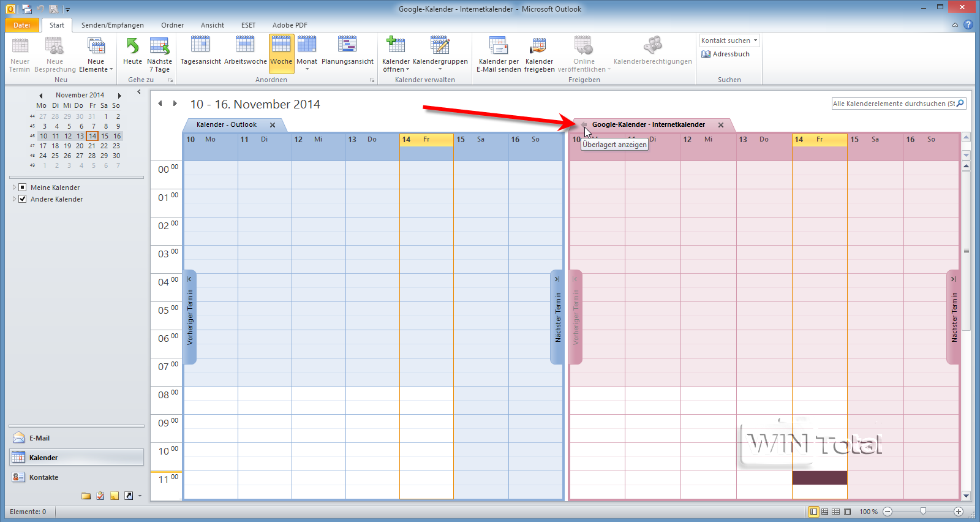Viewport: 980px width, 522px height.
Task: Open the Datei tab
Action: coord(21,25)
